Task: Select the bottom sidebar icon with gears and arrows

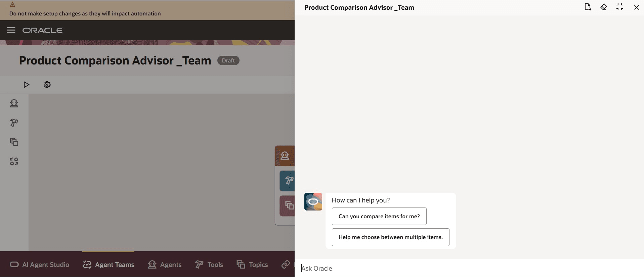Action: coord(14,161)
